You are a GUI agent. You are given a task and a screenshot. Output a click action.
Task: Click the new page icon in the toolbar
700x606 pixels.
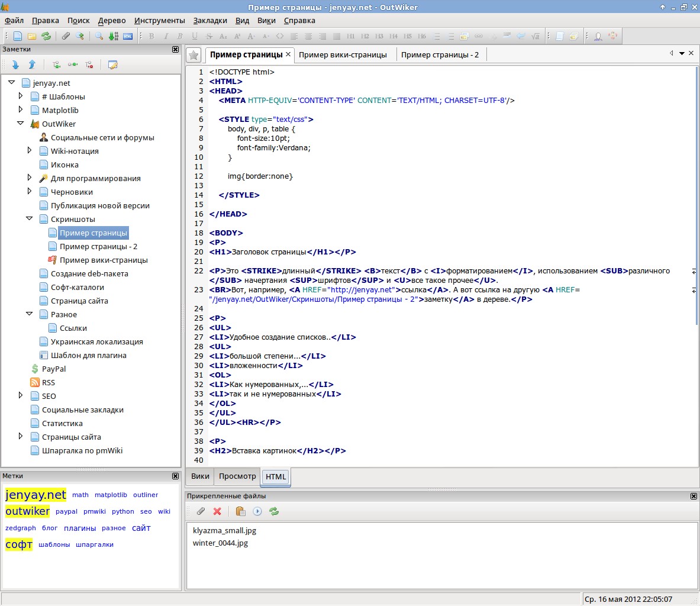click(x=18, y=36)
